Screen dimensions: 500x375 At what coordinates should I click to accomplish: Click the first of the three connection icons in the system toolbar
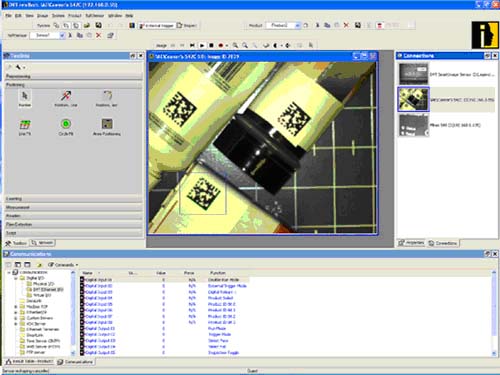[x=56, y=25]
